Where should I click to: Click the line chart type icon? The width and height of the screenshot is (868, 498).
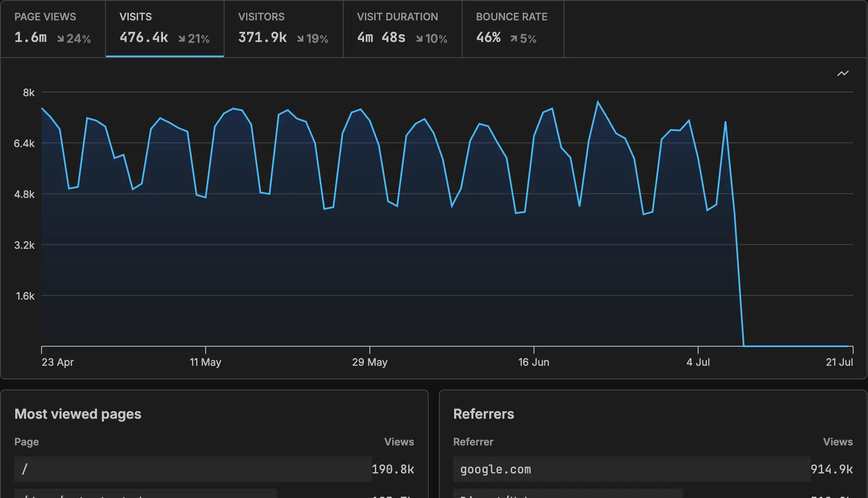point(843,74)
